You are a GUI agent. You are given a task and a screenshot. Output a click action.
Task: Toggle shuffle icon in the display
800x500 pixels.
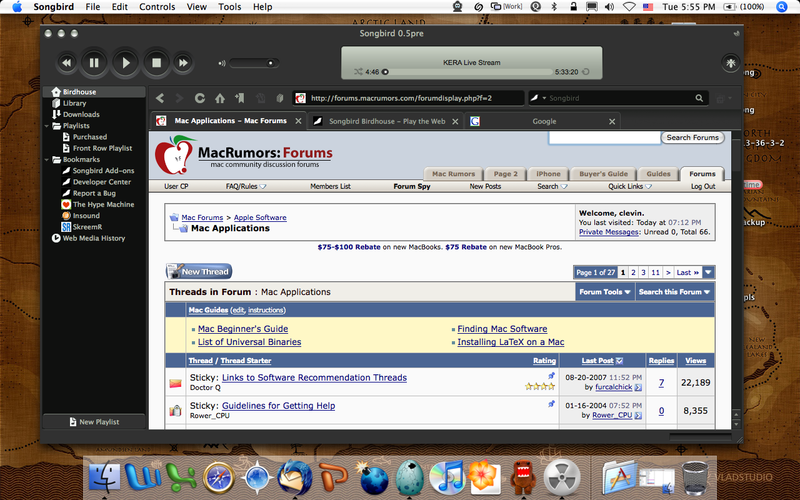tap(358, 72)
